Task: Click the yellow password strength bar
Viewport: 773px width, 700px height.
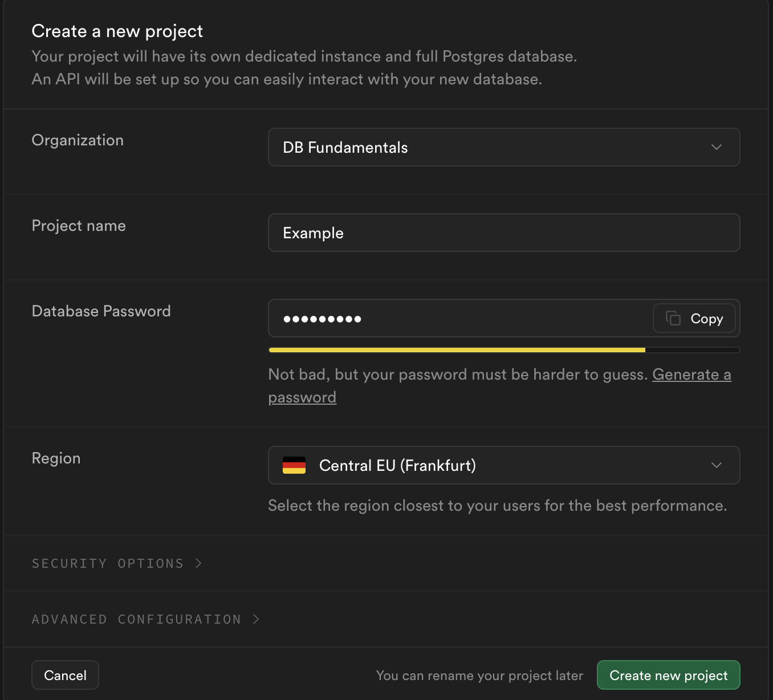Action: coord(456,350)
